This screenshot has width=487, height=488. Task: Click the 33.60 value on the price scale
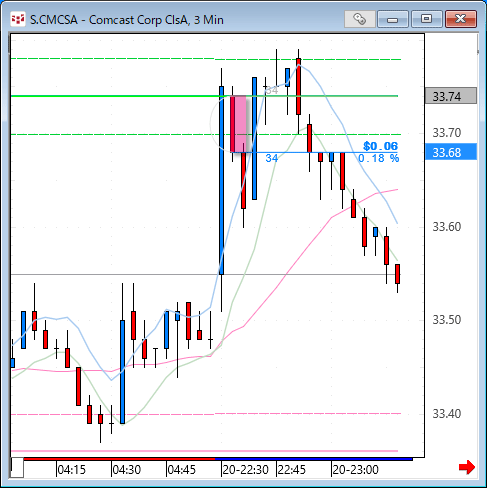coord(447,227)
